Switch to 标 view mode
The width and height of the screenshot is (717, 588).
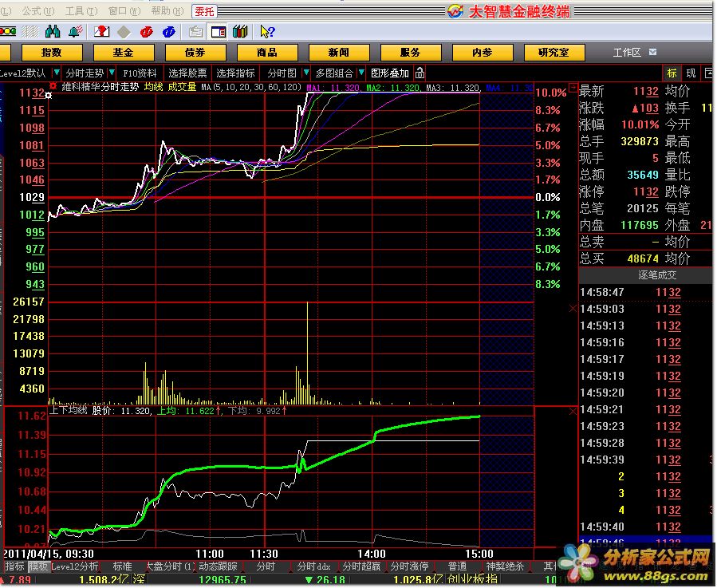672,73
